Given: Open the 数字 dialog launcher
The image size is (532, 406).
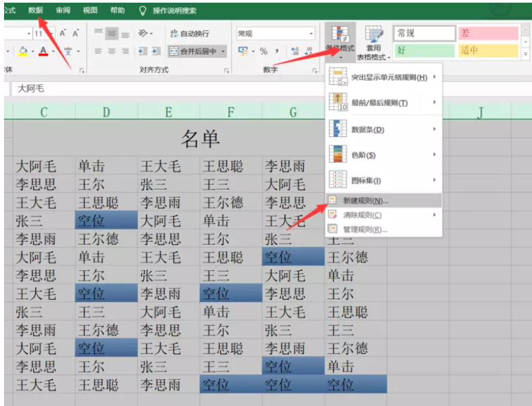Looking at the screenshot, I should (315, 71).
